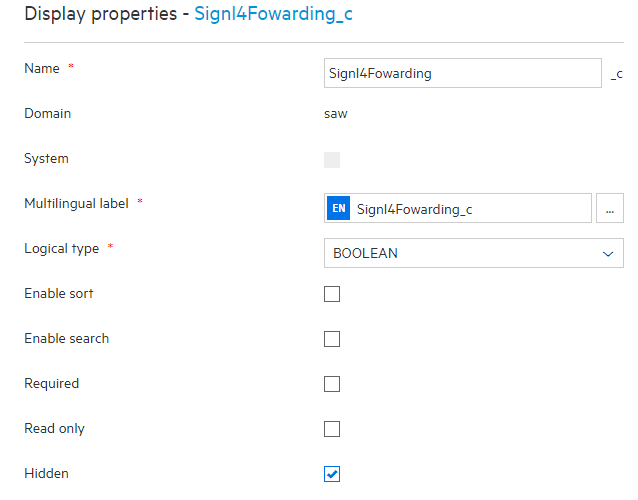Click the Logical type label text
638x500 pixels.
click(x=62, y=249)
